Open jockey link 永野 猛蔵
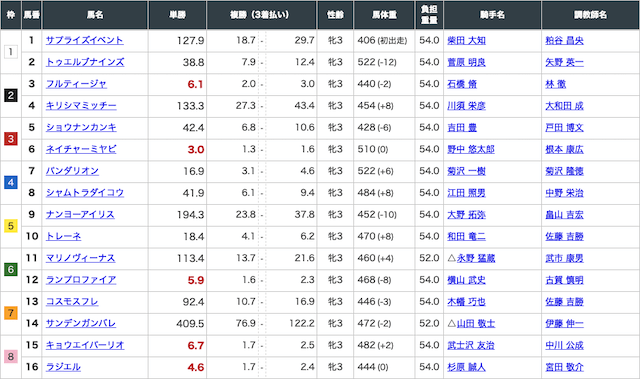Viewport: 640px width, 379px height. click(x=476, y=258)
